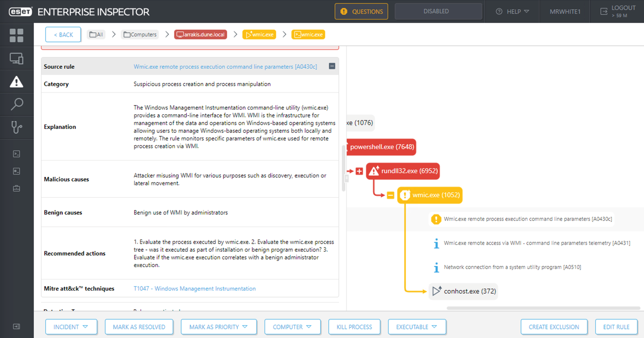Click Kill Process
Screen dimensions: 644x338
coord(354,327)
